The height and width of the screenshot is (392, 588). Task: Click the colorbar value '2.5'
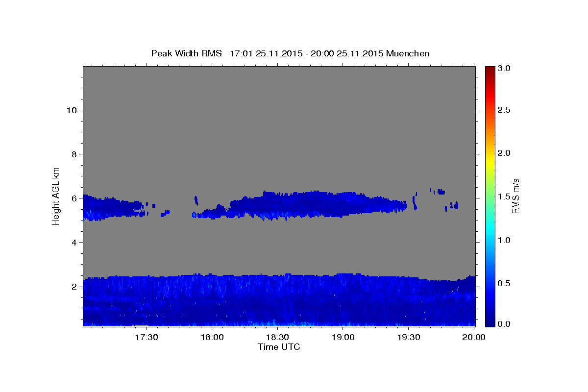click(x=505, y=110)
